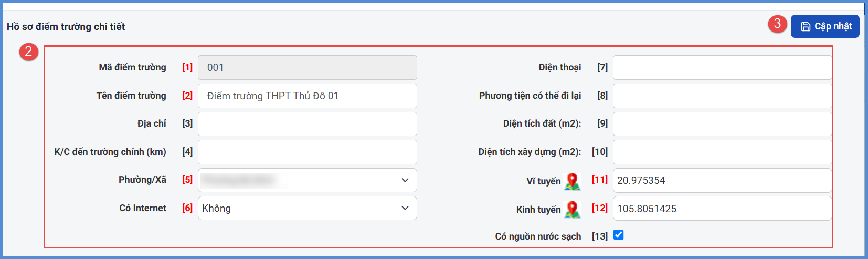Click the Điện thoại label
The width and height of the screenshot is (868, 259).
point(560,67)
